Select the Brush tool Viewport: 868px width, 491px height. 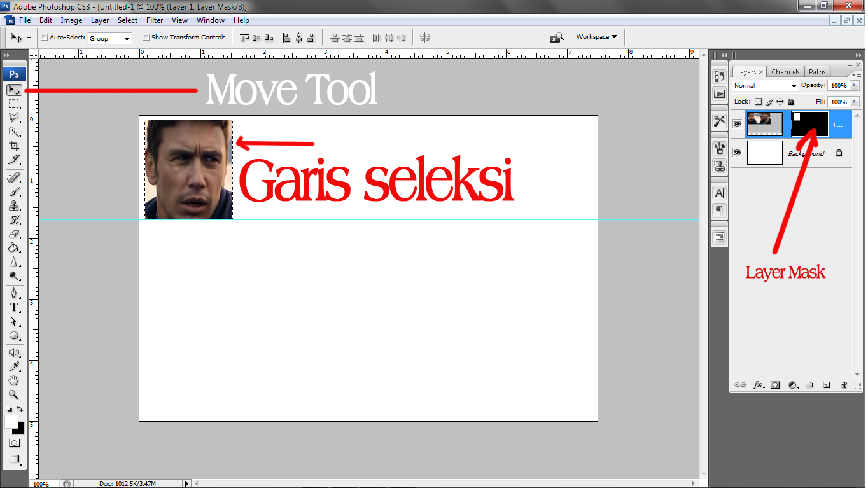click(x=14, y=191)
